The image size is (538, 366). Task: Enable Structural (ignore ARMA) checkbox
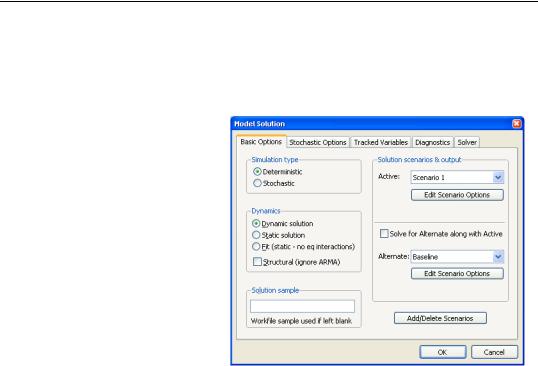click(x=296, y=262)
